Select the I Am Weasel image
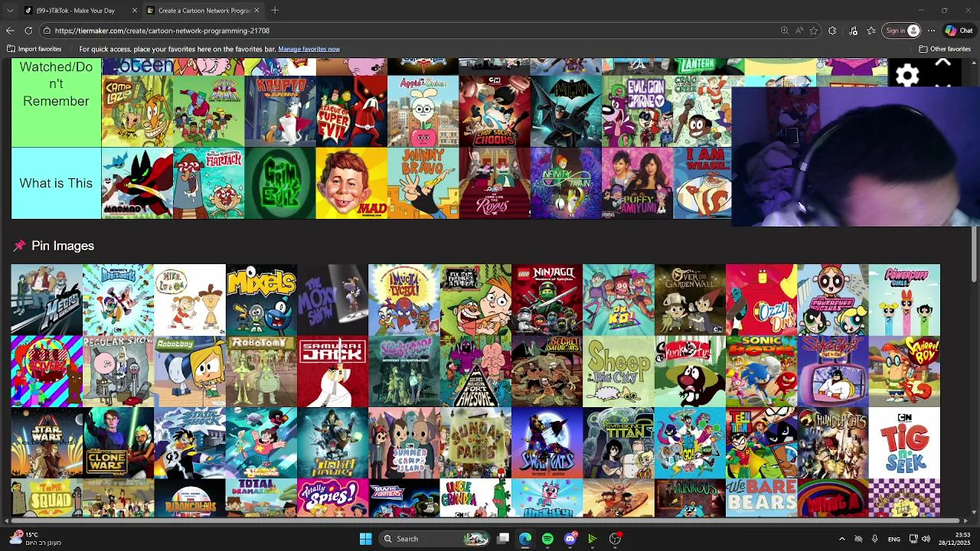980x551 pixels. (x=703, y=183)
